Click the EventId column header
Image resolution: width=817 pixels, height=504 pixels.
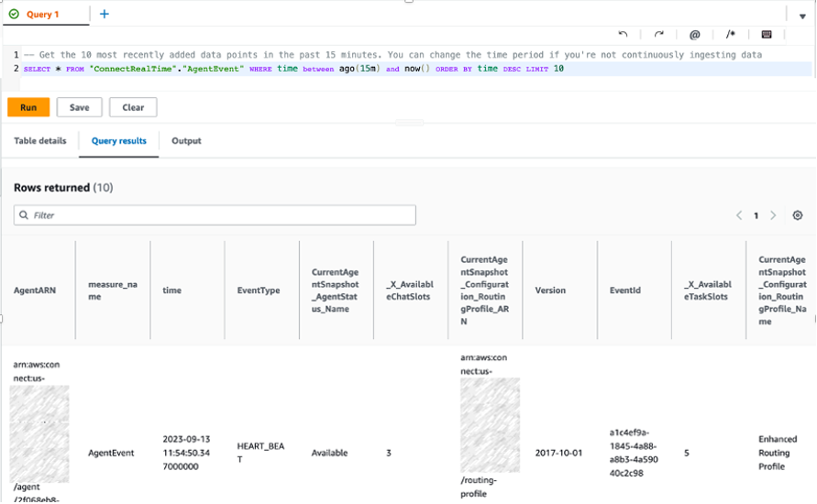click(x=625, y=290)
